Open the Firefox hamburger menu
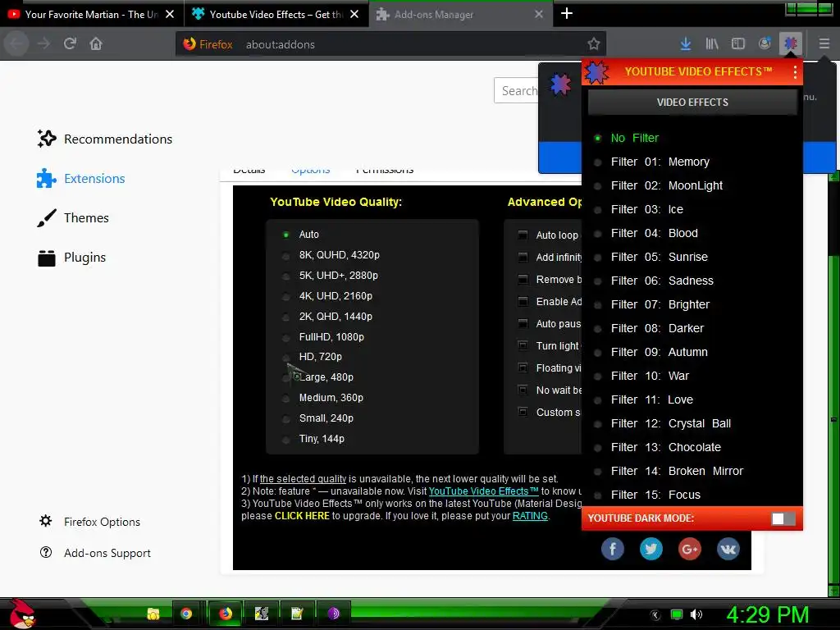 click(x=824, y=43)
